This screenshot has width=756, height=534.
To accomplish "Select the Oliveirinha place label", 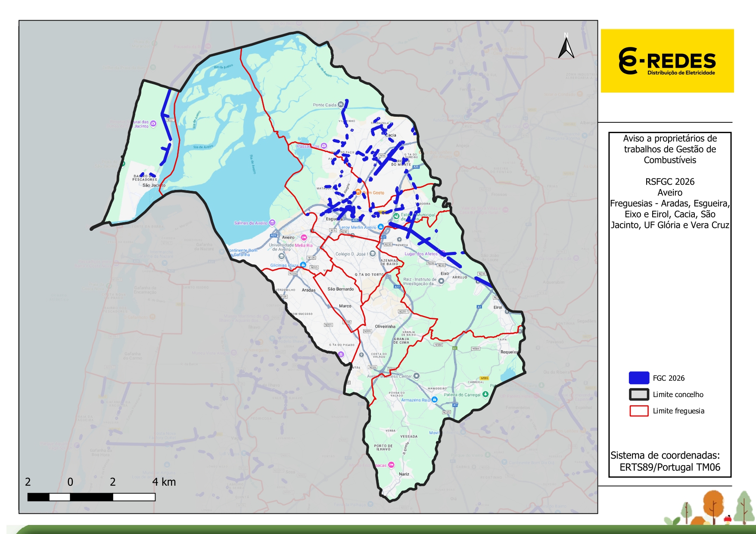I will [385, 326].
